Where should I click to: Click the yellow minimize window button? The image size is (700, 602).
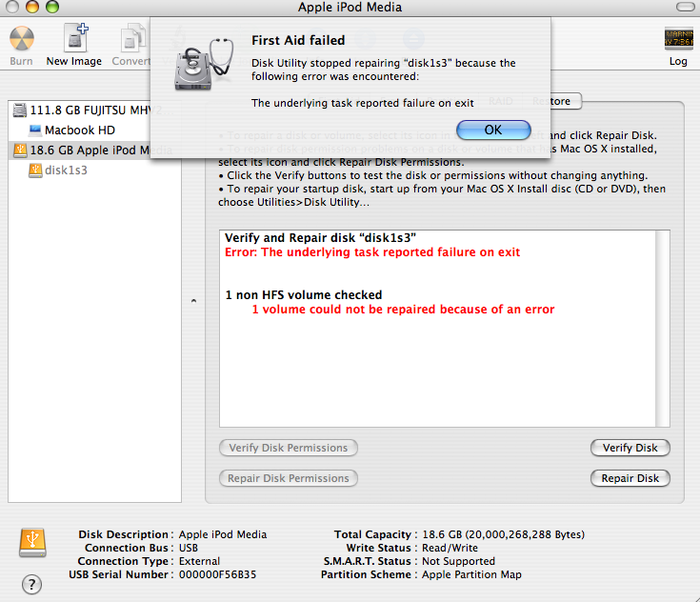[x=32, y=7]
